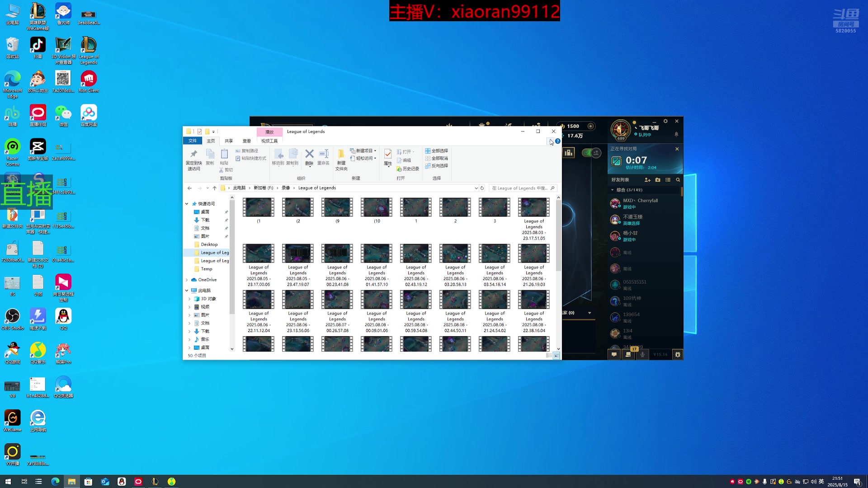
Task: Click 历史记录 in ribbon
Action: (x=408, y=169)
